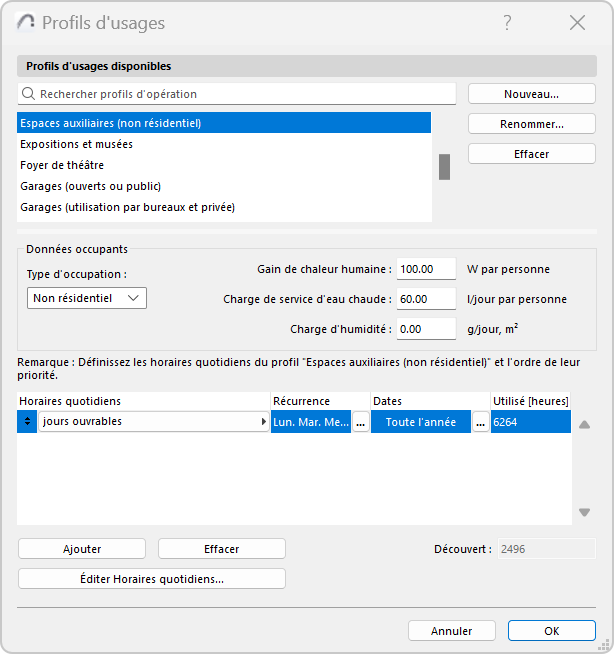Click the search magnifier icon
614x654 pixels.
(29, 94)
